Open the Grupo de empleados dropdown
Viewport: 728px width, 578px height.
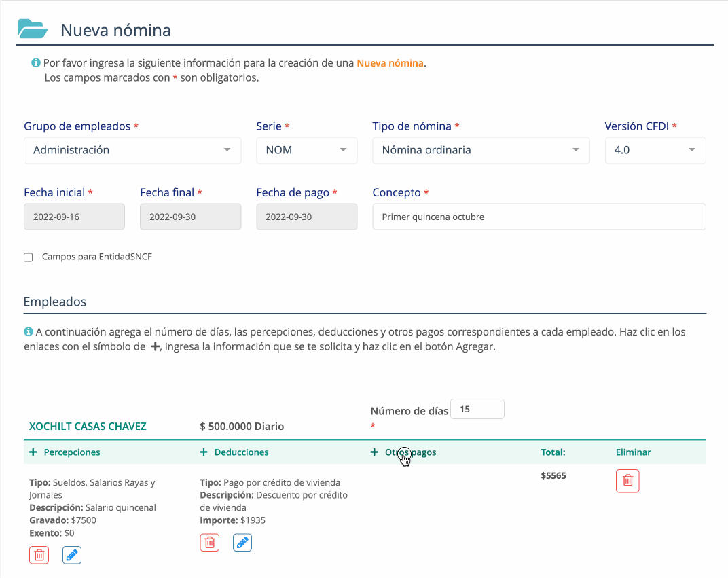coord(132,150)
